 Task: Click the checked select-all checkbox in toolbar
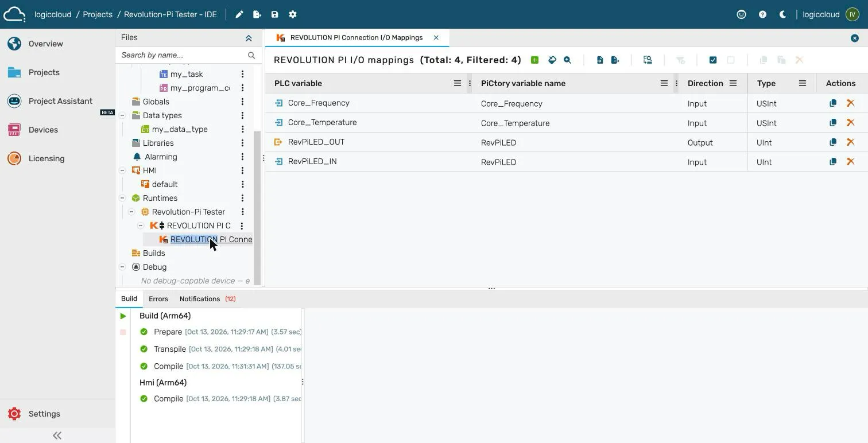(713, 60)
